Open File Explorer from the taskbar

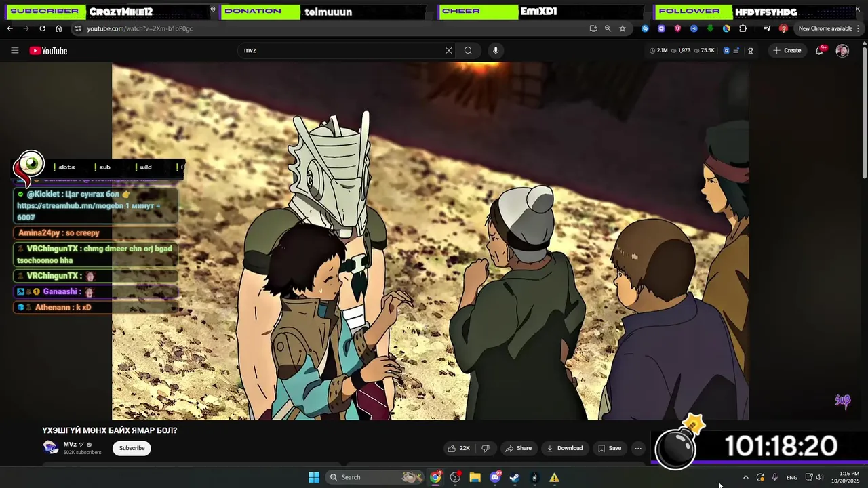475,477
